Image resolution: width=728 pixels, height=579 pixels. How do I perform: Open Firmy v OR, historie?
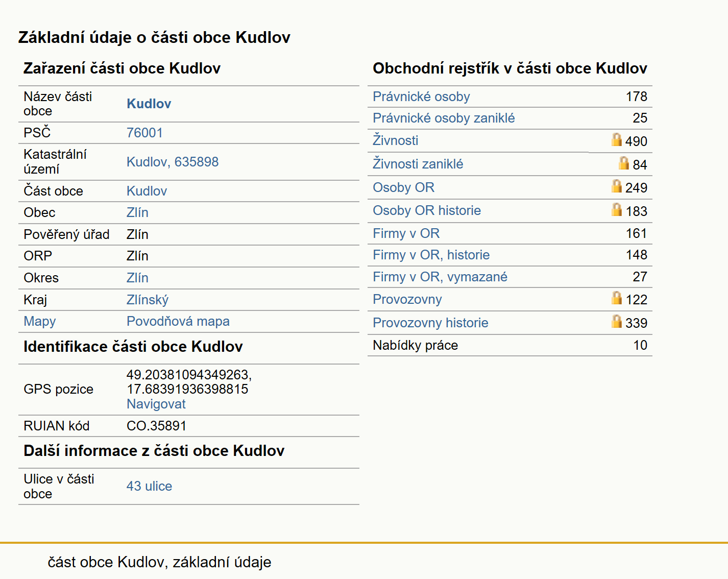pyautogui.click(x=431, y=255)
